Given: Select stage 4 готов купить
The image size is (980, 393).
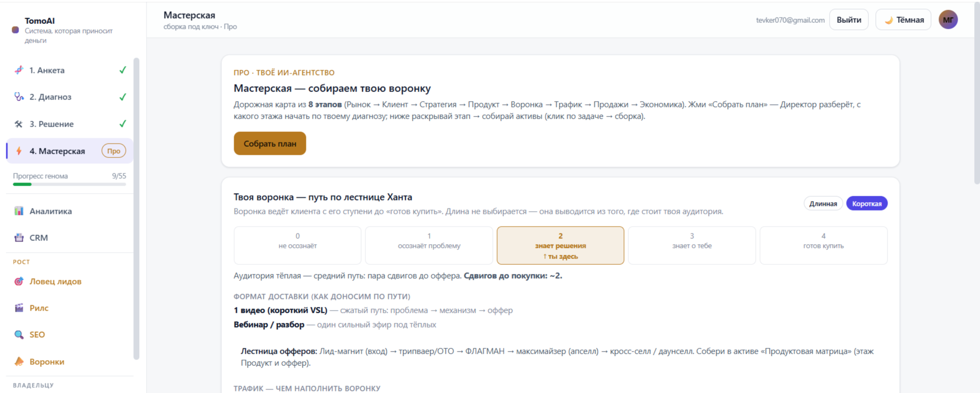Looking at the screenshot, I should tap(823, 245).
